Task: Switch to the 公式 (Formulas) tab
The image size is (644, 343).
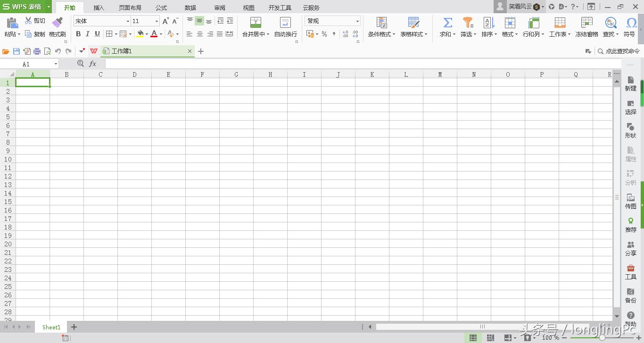Action: pyautogui.click(x=161, y=8)
